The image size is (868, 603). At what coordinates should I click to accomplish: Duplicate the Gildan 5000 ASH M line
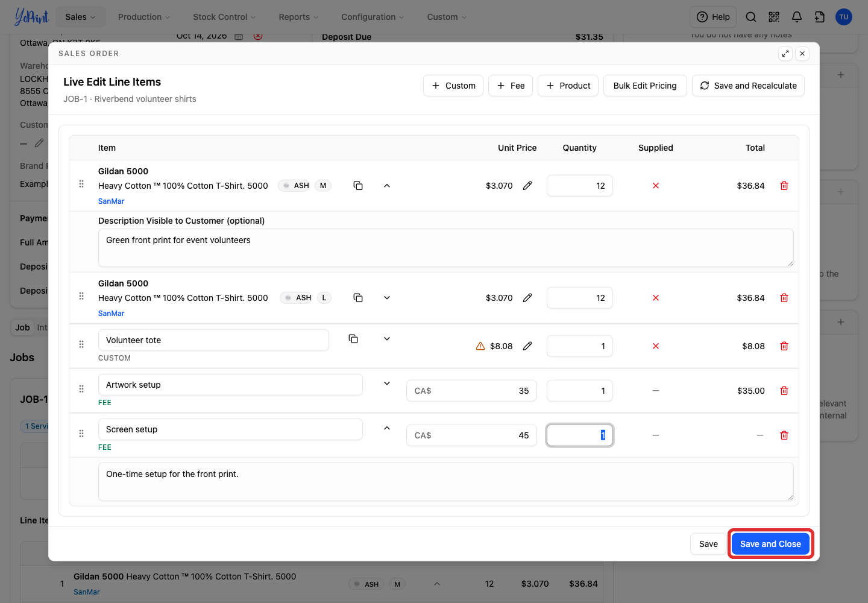coord(358,186)
